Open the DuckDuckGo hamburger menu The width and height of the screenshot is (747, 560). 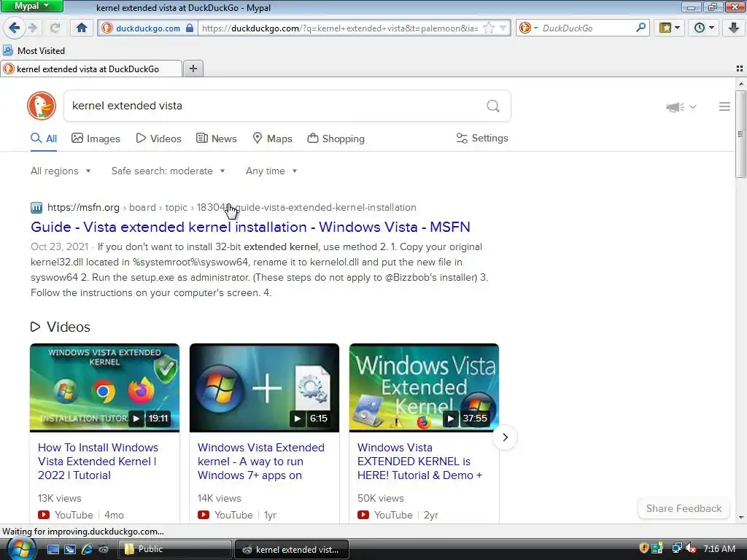tap(724, 106)
